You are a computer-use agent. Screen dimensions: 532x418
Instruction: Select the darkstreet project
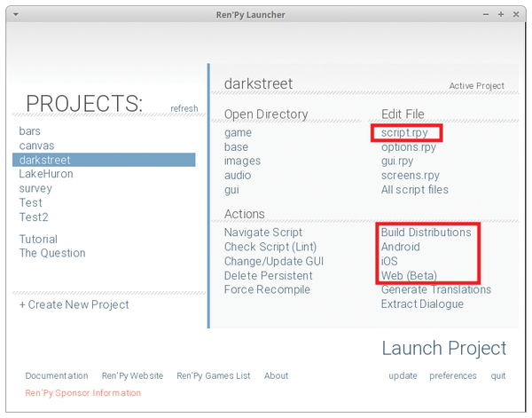point(104,160)
